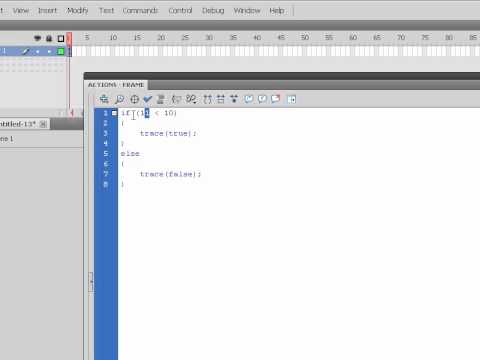Open the View menu

point(21,11)
